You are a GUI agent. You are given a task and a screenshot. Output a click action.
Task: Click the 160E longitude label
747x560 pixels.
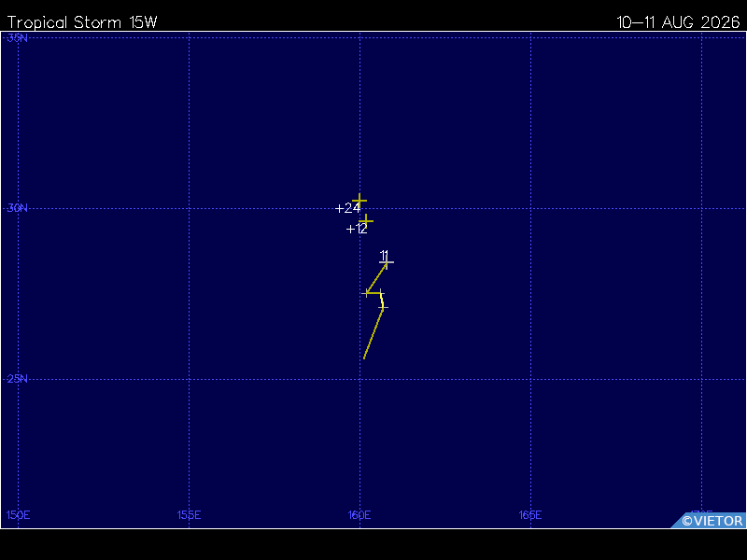[359, 515]
